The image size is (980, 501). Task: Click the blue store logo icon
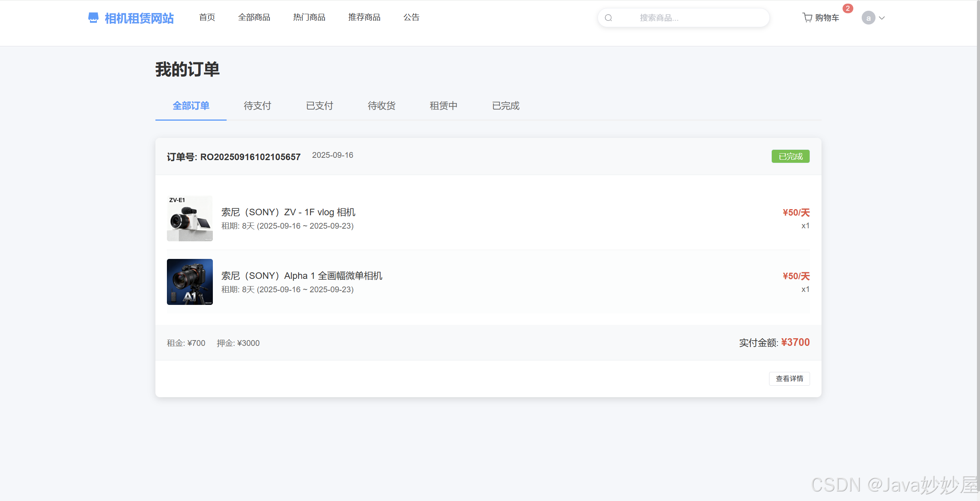click(93, 18)
